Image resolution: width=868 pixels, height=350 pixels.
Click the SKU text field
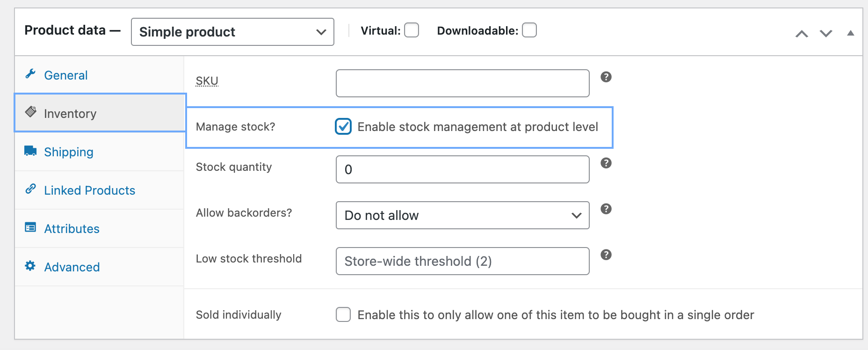tap(462, 83)
